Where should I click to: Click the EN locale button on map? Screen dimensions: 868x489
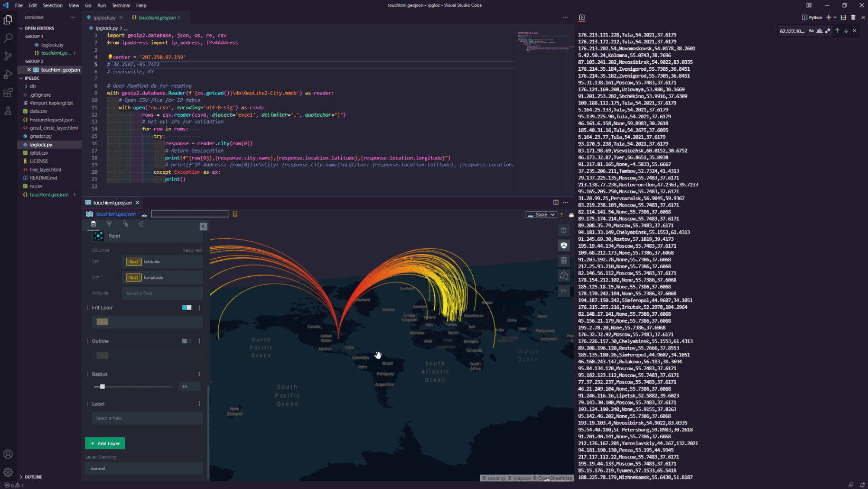pyautogui.click(x=564, y=290)
